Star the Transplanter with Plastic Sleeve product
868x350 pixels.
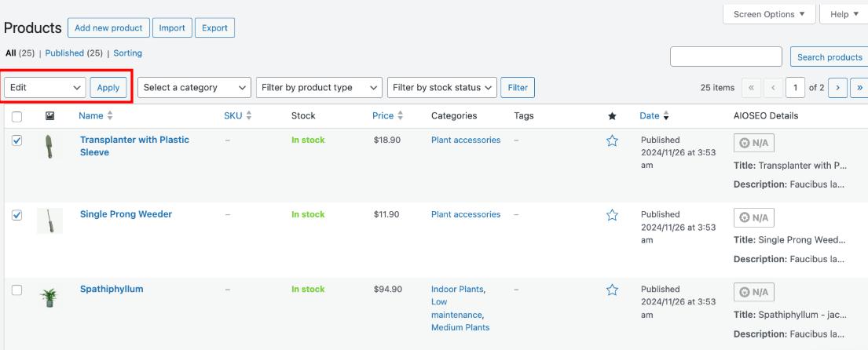[613, 141]
